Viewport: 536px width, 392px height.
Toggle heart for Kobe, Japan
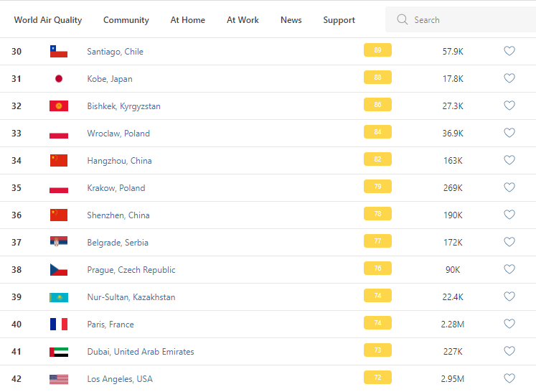click(509, 78)
